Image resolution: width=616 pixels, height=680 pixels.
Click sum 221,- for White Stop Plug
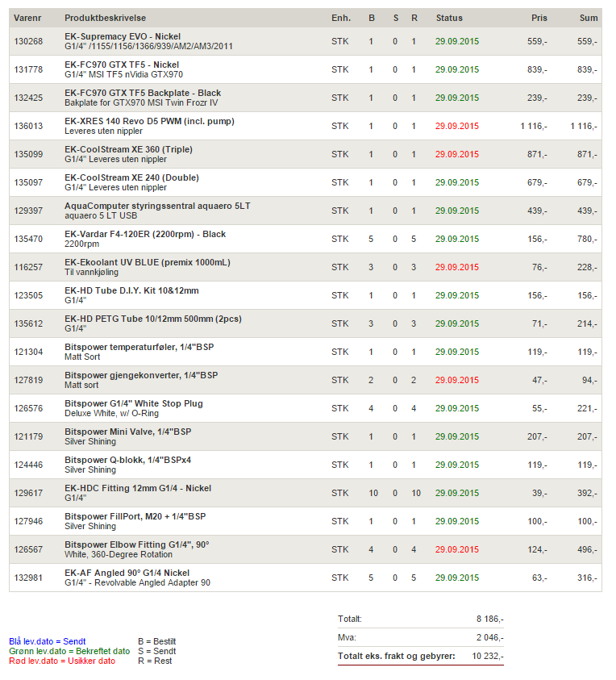pos(587,408)
